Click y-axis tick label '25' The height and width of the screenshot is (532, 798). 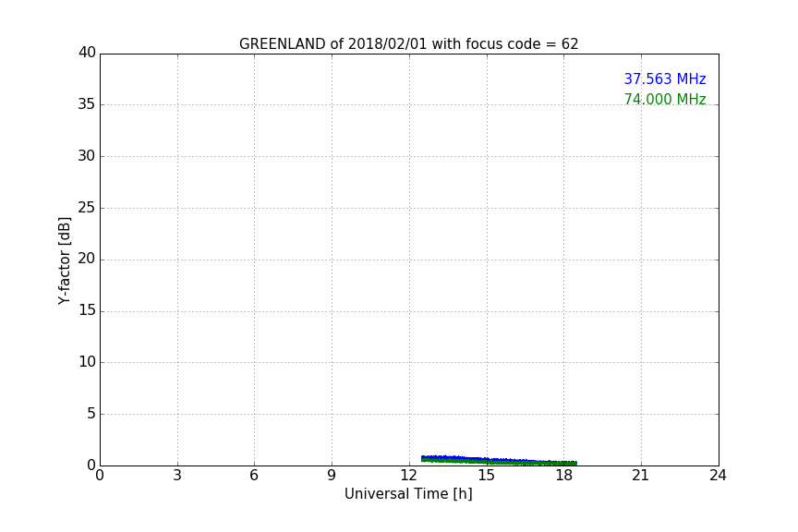tap(87, 207)
